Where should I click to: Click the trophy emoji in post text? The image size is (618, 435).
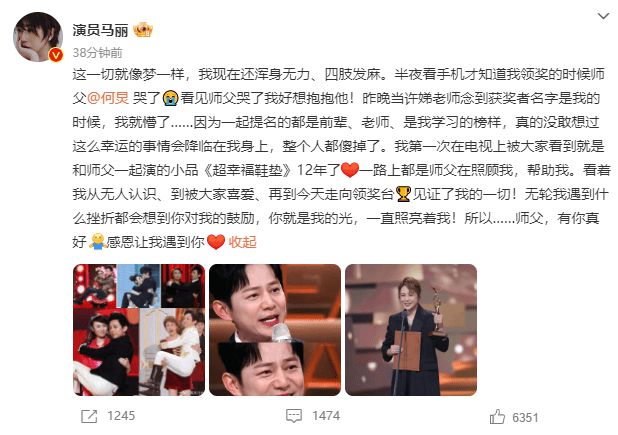[x=403, y=194]
